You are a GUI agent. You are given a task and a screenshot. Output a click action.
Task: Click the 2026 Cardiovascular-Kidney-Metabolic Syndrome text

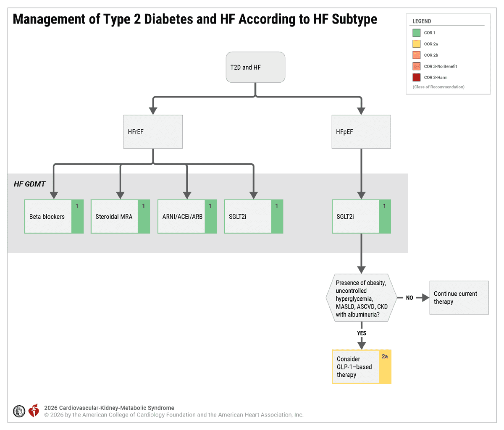109,408
